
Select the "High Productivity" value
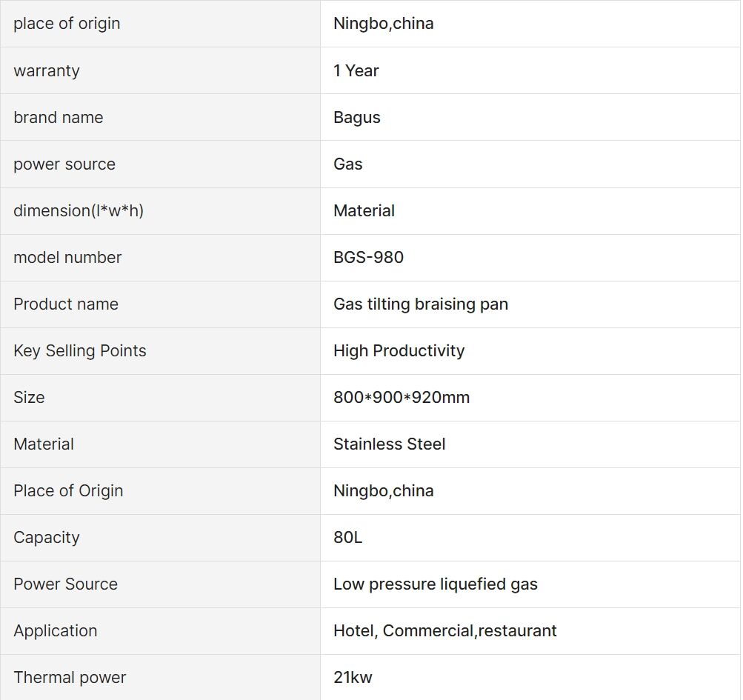(399, 351)
